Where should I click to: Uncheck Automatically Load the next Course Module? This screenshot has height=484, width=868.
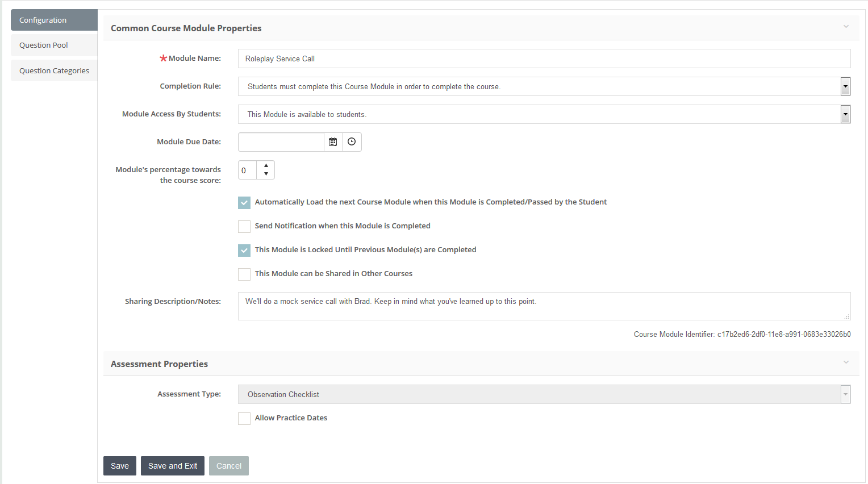tap(244, 202)
